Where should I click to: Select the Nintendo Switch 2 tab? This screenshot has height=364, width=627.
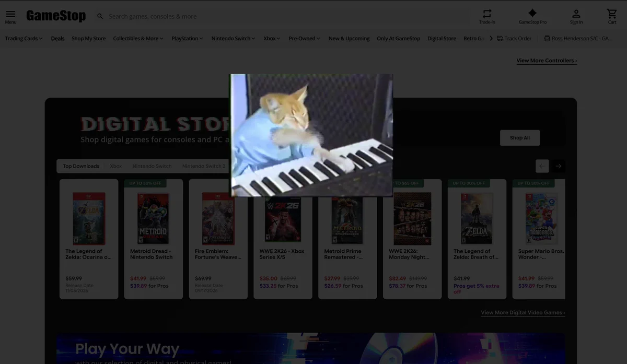pyautogui.click(x=203, y=166)
